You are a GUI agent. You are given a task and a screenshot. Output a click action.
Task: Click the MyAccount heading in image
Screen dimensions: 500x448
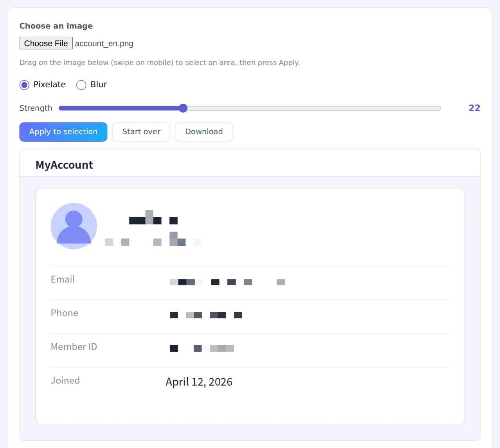click(x=64, y=165)
